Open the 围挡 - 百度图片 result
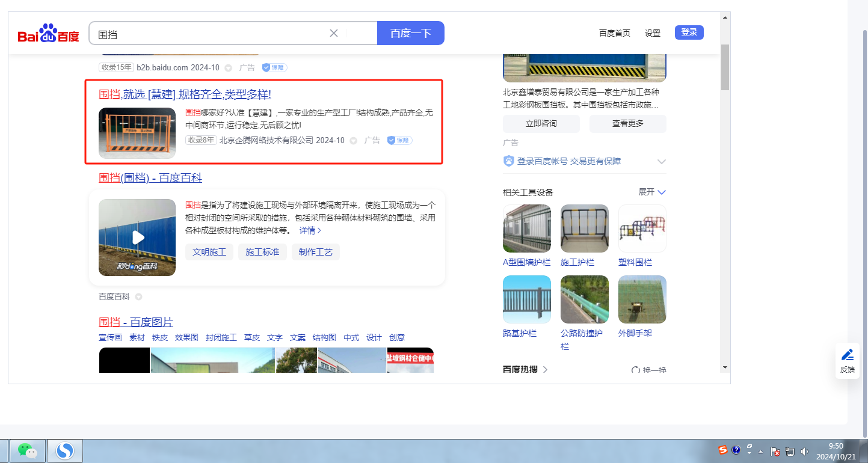The width and height of the screenshot is (868, 463). [136, 322]
